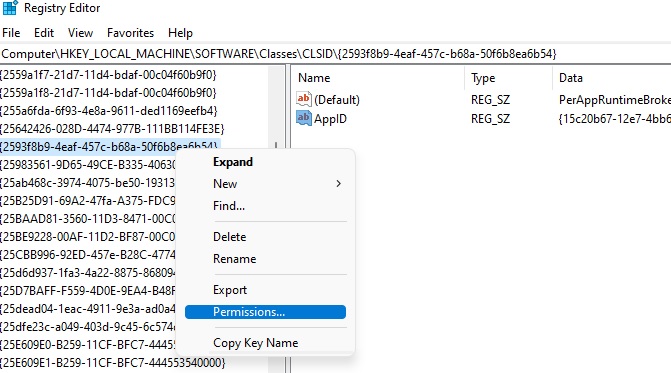Select key starting with {25BAAD81-3560

tap(88, 219)
